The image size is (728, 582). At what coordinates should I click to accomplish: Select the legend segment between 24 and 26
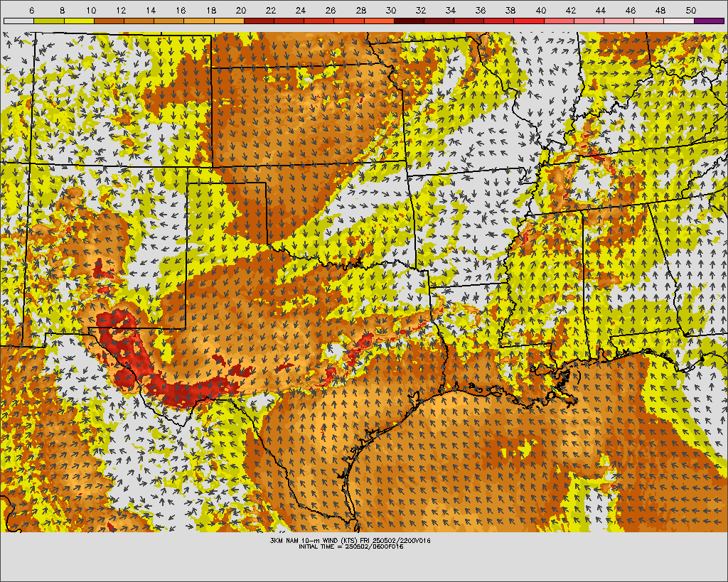[319, 21]
